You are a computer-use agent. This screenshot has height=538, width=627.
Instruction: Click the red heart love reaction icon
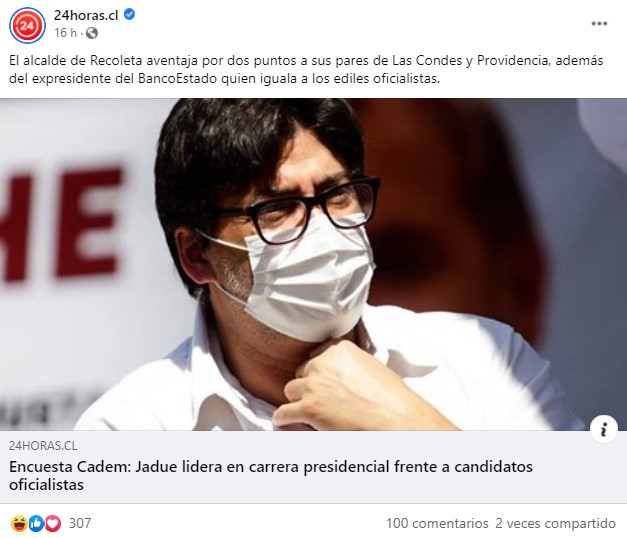click(52, 523)
